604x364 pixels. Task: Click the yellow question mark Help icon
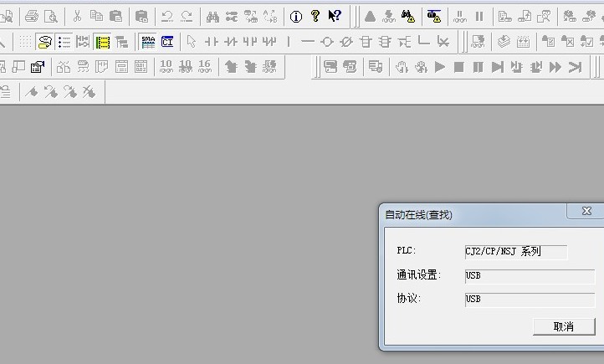click(315, 16)
